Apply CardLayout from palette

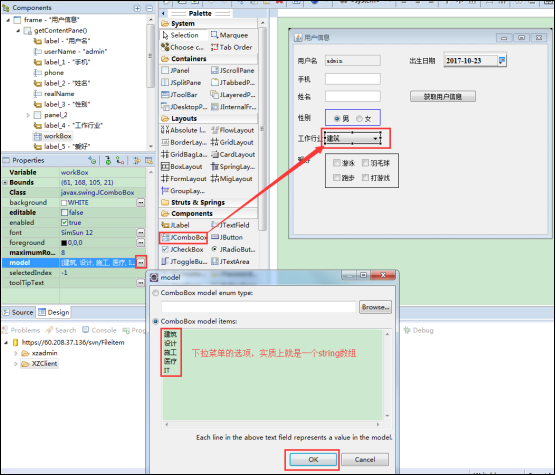point(233,155)
